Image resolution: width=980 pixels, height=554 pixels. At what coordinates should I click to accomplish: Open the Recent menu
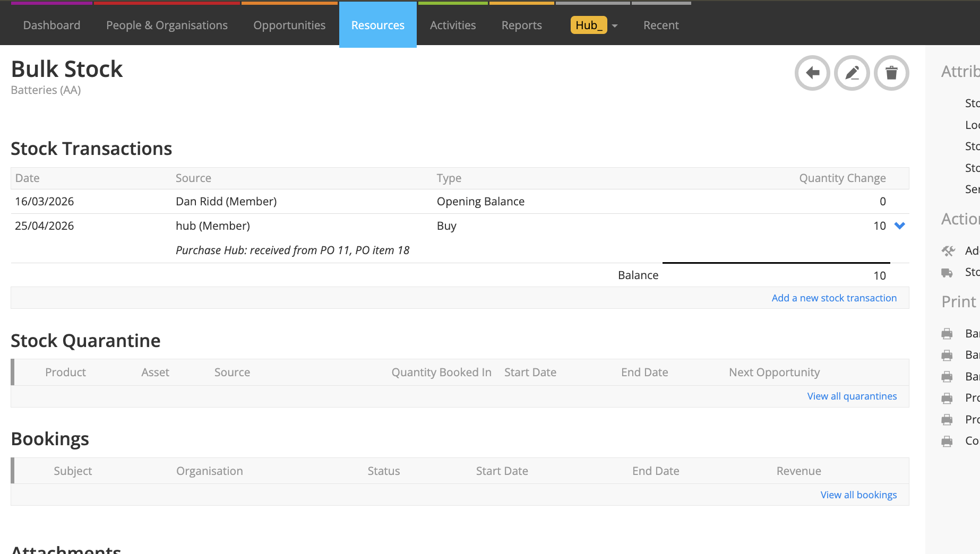[x=661, y=25]
